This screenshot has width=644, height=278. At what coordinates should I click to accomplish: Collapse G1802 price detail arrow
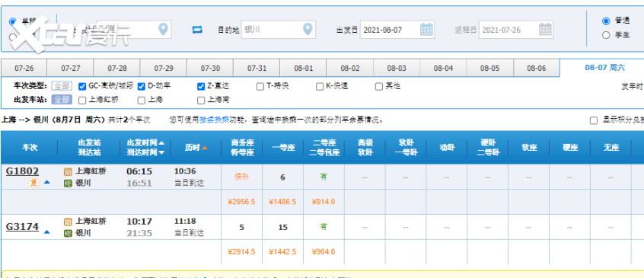pos(47,182)
